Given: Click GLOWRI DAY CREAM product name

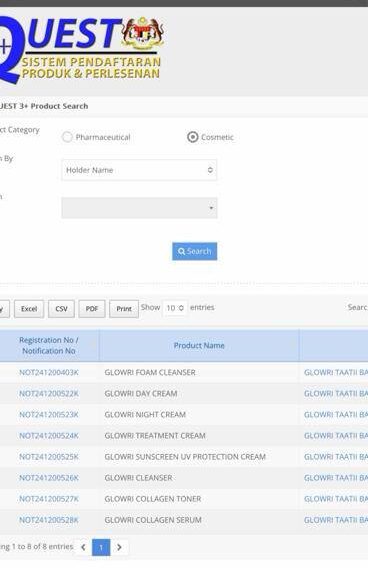Looking at the screenshot, I should (141, 393).
